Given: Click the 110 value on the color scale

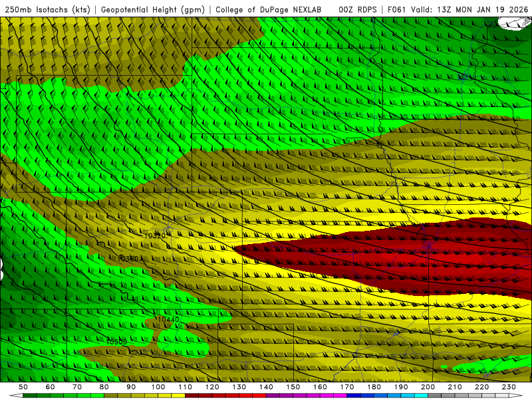Looking at the screenshot, I should point(186,387).
